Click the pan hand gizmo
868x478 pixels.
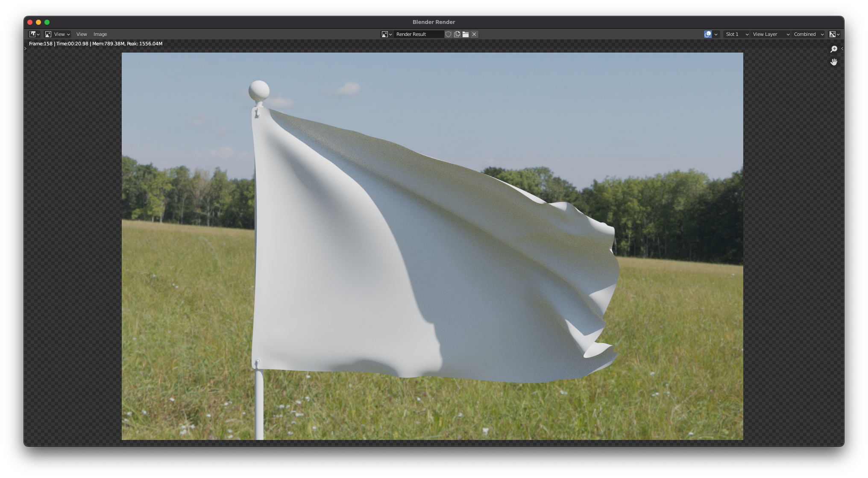(833, 62)
